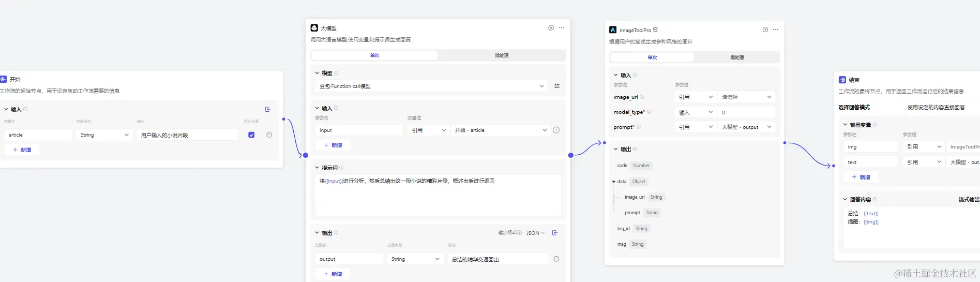Click info icon next to 回答内容 heading

(875, 199)
